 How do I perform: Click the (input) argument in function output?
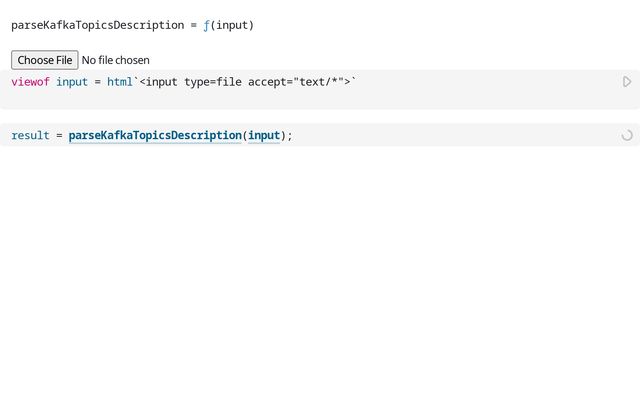(x=232, y=25)
